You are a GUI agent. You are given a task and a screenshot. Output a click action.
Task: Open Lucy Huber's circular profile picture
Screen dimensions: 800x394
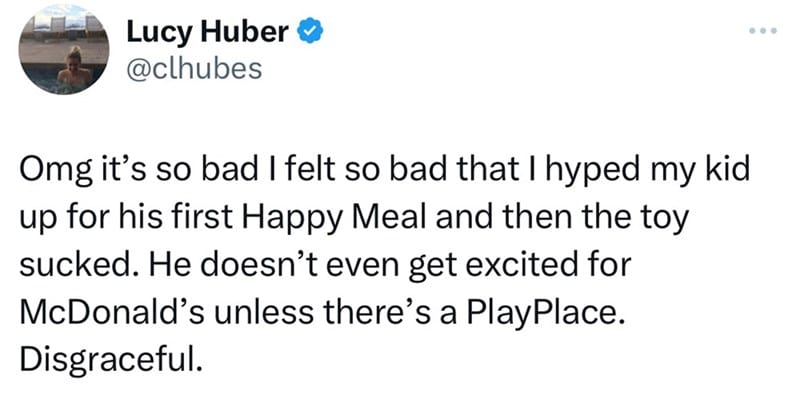point(64,50)
